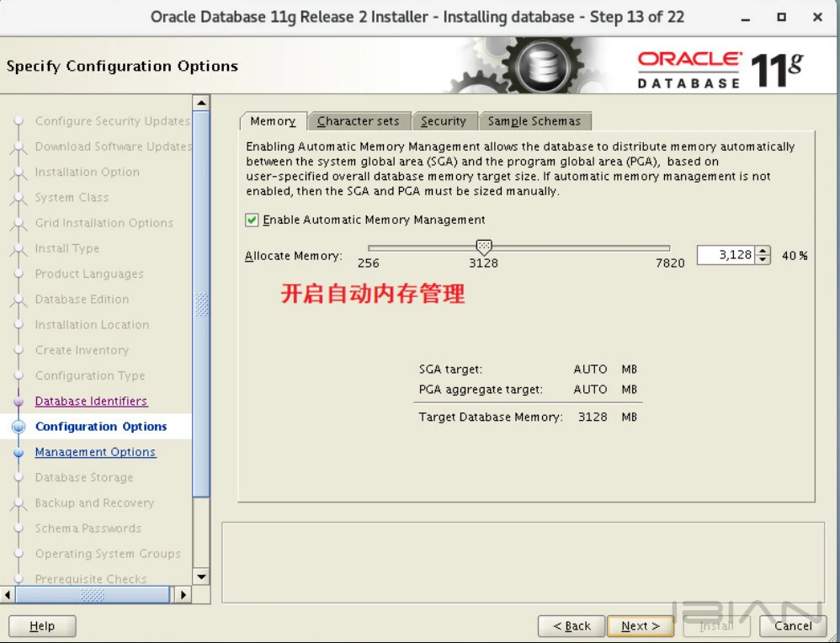Viewport: 840px width, 643px height.
Task: Decrease memory with spinner down arrow
Action: tap(763, 260)
